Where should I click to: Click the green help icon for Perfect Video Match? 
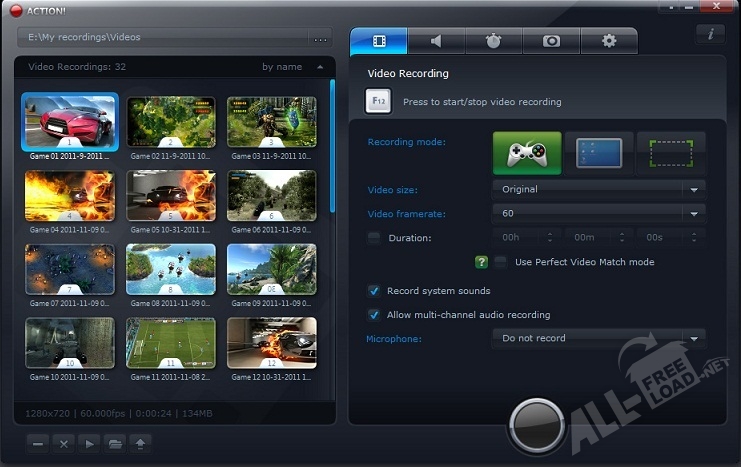(x=482, y=262)
